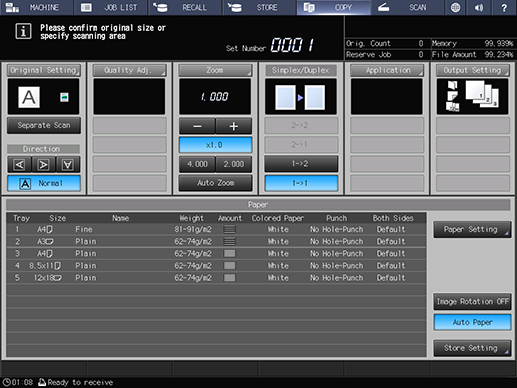Open the MACHINE tab
The width and height of the screenshot is (517, 388).
click(x=36, y=7)
